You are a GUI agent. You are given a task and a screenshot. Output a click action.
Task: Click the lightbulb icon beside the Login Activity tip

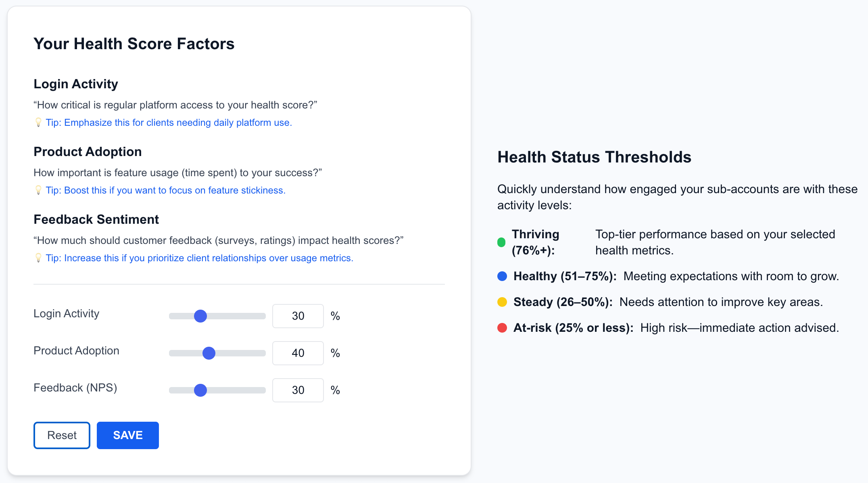[x=38, y=123]
